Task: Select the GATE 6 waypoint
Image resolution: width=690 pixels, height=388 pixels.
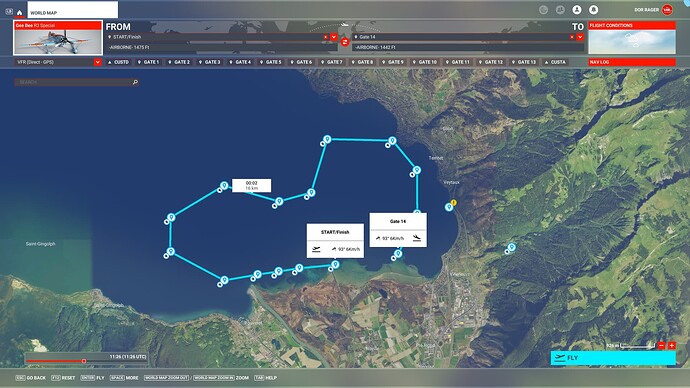Action: pos(301,62)
